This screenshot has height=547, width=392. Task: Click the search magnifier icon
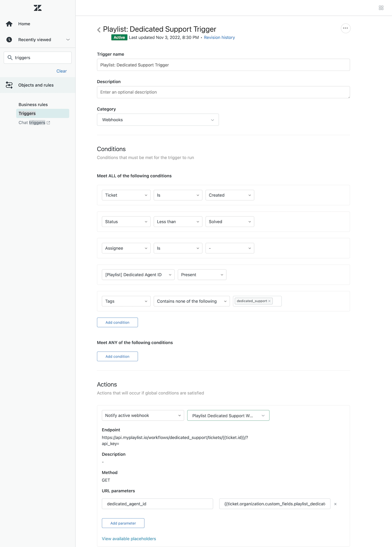coord(10,57)
